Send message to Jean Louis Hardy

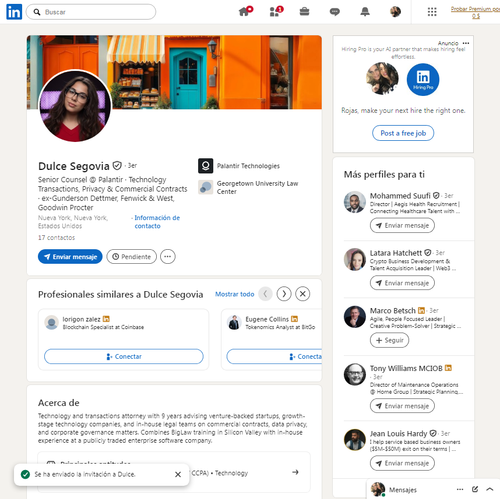[402, 463]
